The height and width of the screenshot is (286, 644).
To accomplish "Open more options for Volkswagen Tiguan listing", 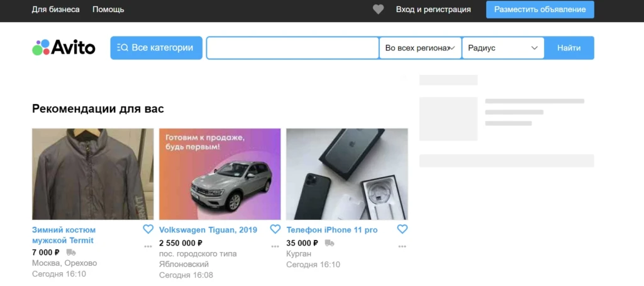I will click(x=275, y=246).
